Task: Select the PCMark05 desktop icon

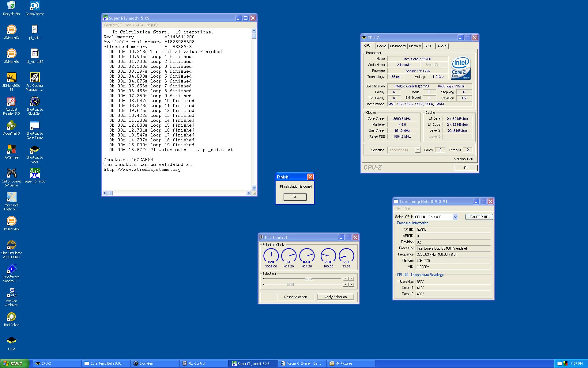Action: pos(11,223)
